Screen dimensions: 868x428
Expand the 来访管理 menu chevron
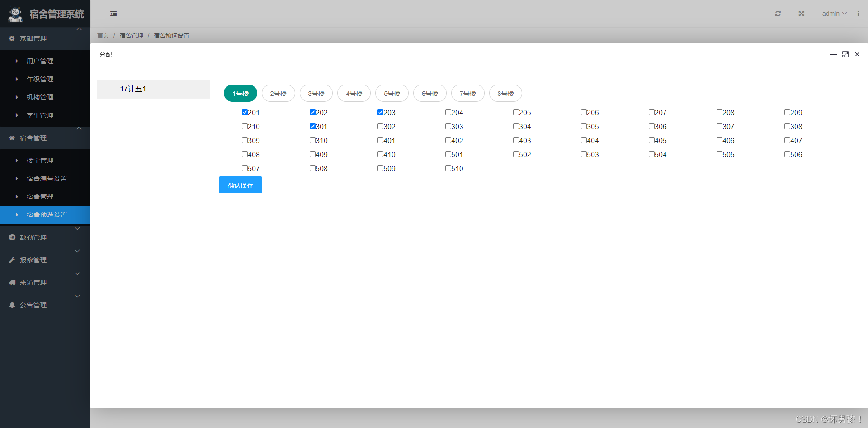point(77,274)
